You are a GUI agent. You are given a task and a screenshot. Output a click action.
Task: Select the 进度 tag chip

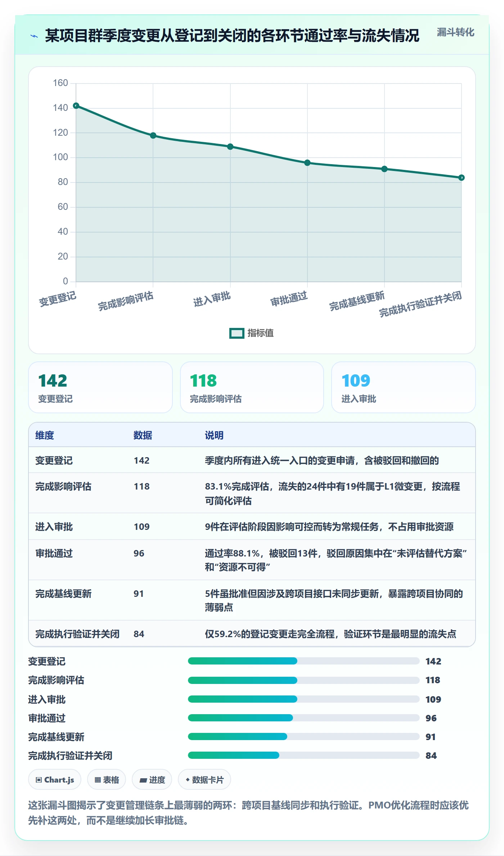click(x=152, y=780)
